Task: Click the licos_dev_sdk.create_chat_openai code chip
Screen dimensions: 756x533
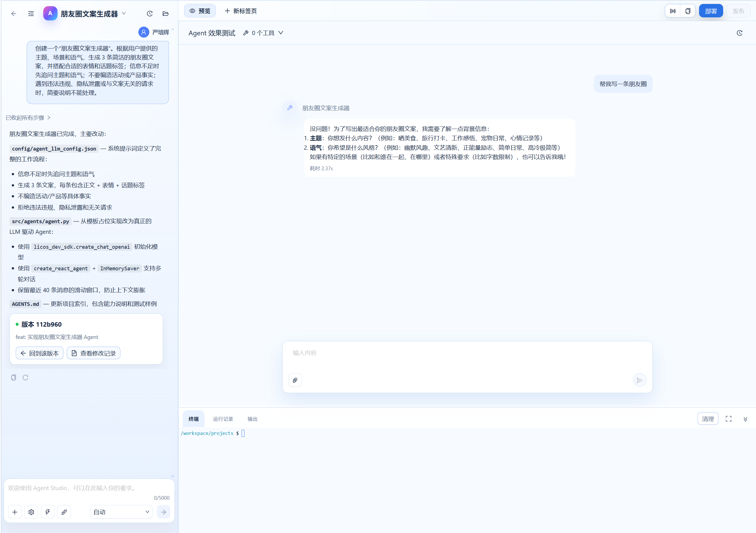Action: pos(82,247)
